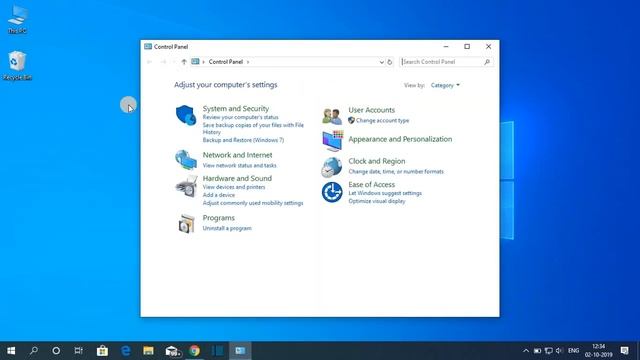
Task: Click View devices and printers
Action: click(x=234, y=187)
